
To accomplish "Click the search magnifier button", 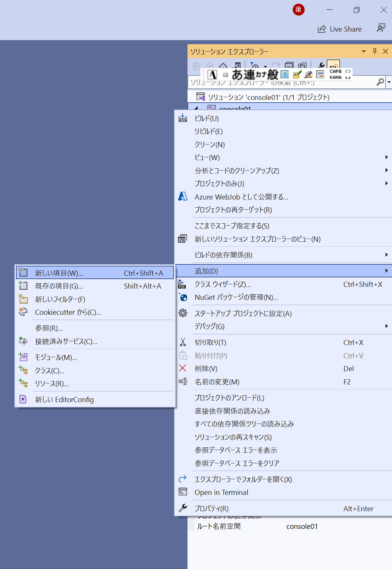I will pos(380,82).
